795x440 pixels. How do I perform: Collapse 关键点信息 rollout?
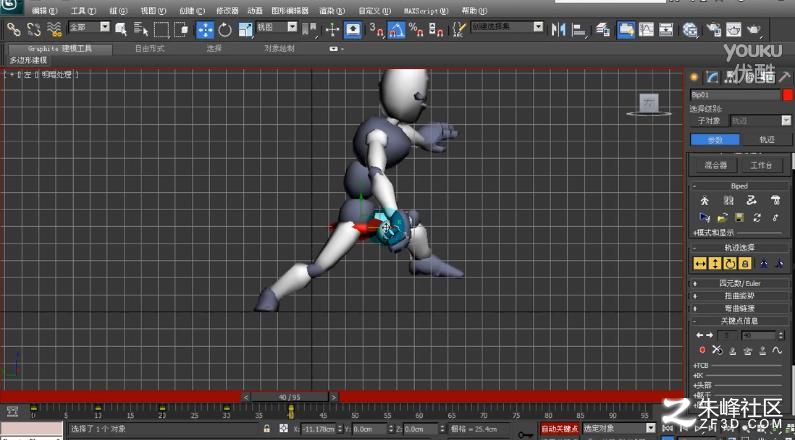739,320
